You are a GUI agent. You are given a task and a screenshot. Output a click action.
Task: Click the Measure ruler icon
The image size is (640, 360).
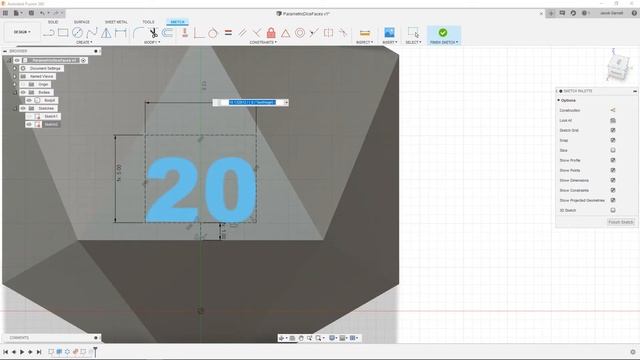click(364, 33)
